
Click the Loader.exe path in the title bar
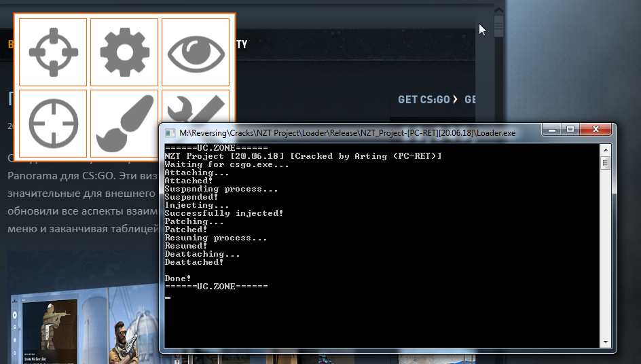tap(347, 133)
